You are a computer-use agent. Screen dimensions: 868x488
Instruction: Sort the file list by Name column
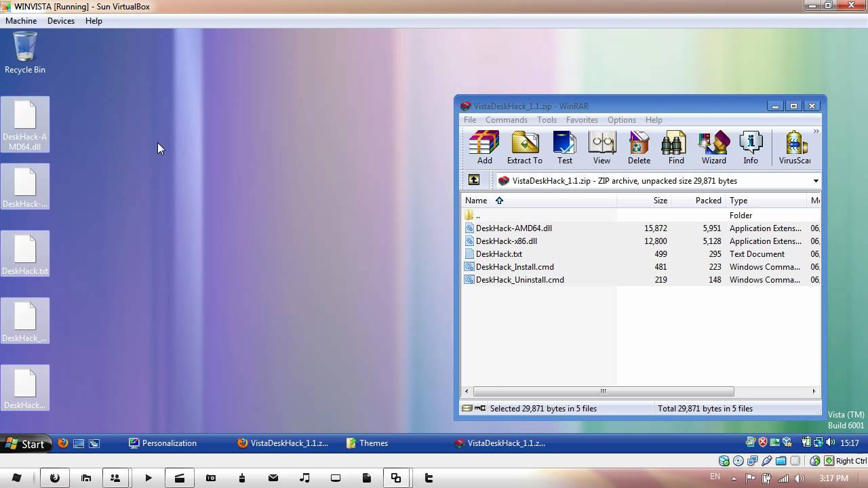pos(539,201)
